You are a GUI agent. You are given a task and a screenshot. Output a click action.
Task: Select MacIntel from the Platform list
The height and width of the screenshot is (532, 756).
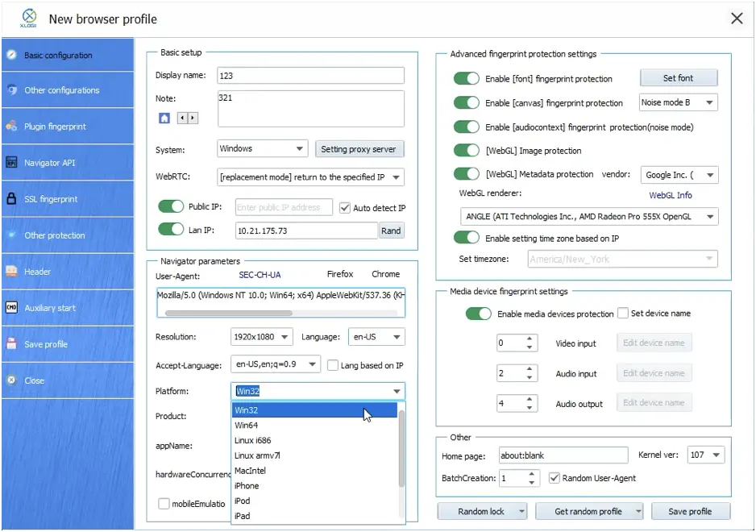pyautogui.click(x=250, y=471)
